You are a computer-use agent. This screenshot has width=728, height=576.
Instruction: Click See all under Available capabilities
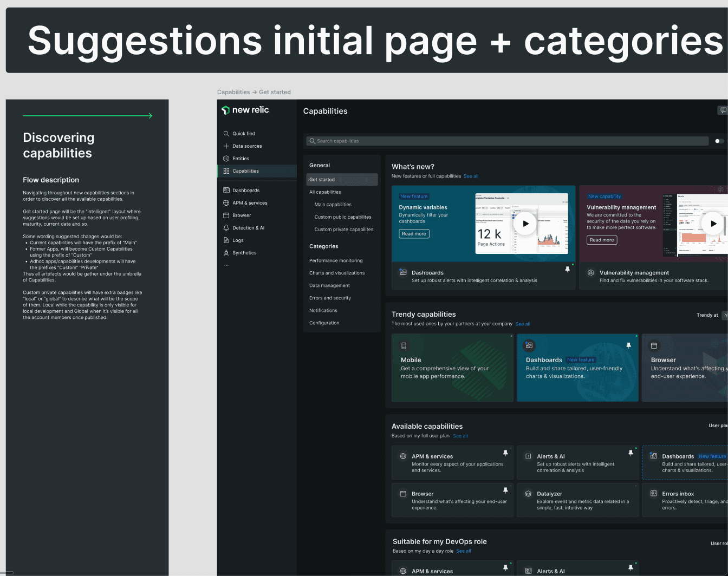tap(460, 436)
